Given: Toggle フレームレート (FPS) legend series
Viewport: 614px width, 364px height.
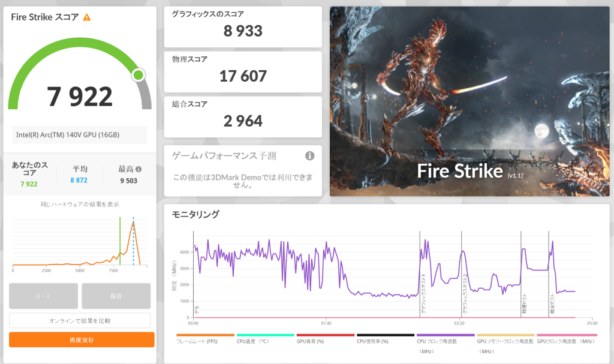Looking at the screenshot, I should (205, 341).
